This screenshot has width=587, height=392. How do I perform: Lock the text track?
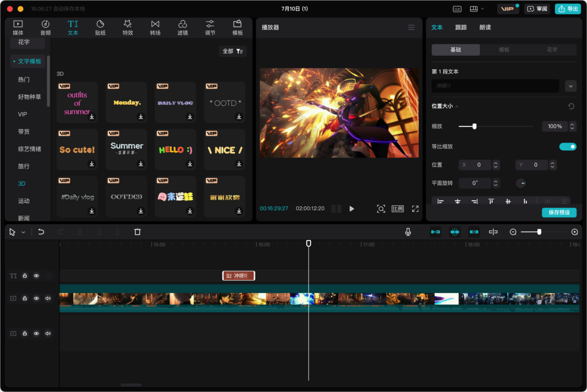(25, 276)
